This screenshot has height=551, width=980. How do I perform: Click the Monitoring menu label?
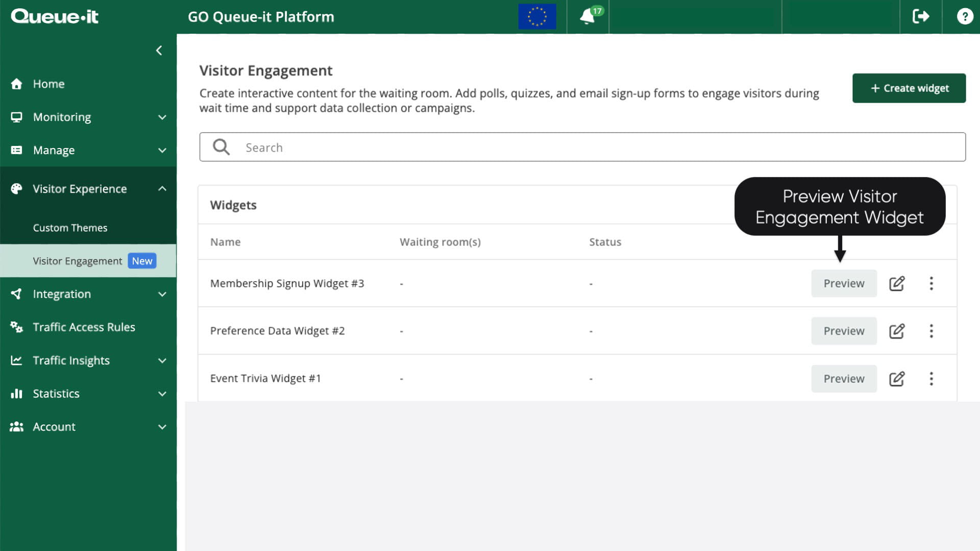pos(62,117)
